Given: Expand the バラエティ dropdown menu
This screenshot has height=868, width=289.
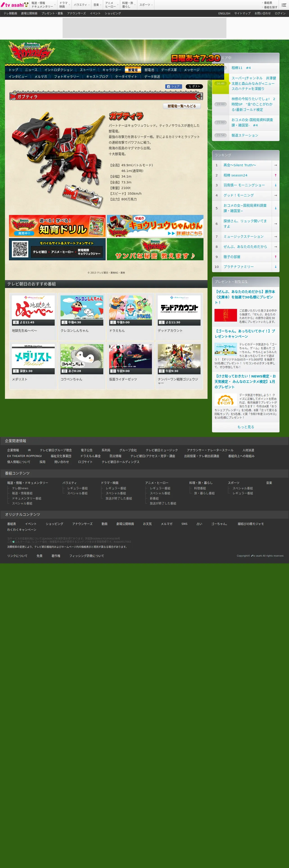Looking at the screenshot, I should [81, 5].
